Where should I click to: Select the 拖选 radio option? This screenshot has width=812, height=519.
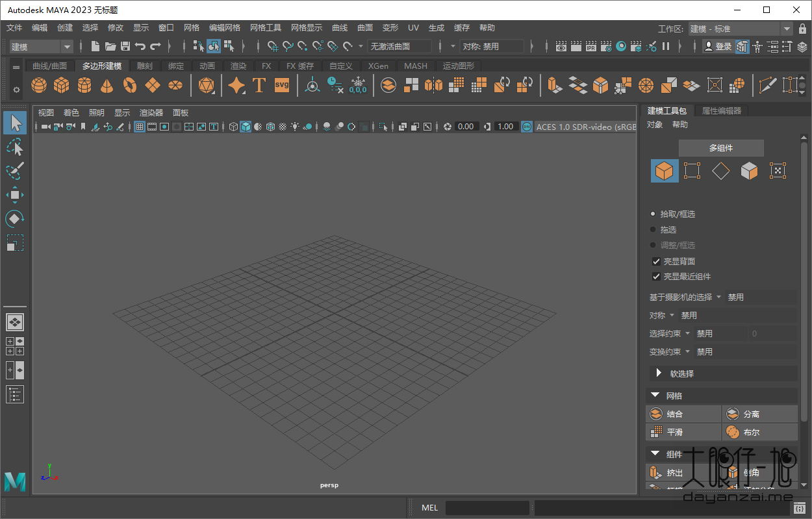[653, 229]
